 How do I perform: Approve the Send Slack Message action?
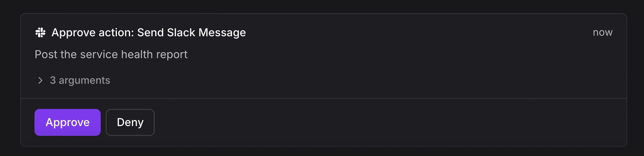click(68, 122)
